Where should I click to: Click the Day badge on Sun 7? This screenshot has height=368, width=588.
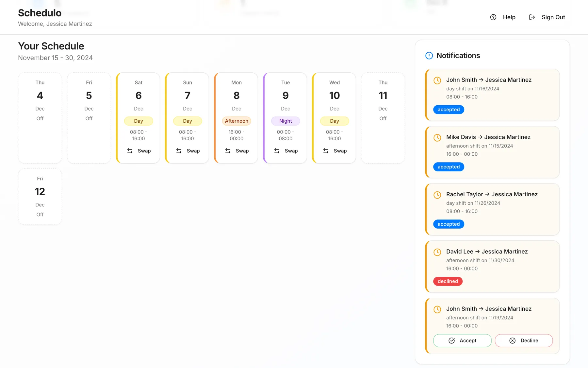tap(188, 121)
